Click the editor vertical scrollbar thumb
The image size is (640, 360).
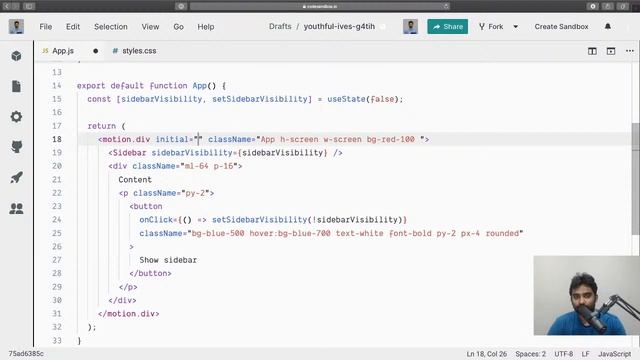(636, 178)
